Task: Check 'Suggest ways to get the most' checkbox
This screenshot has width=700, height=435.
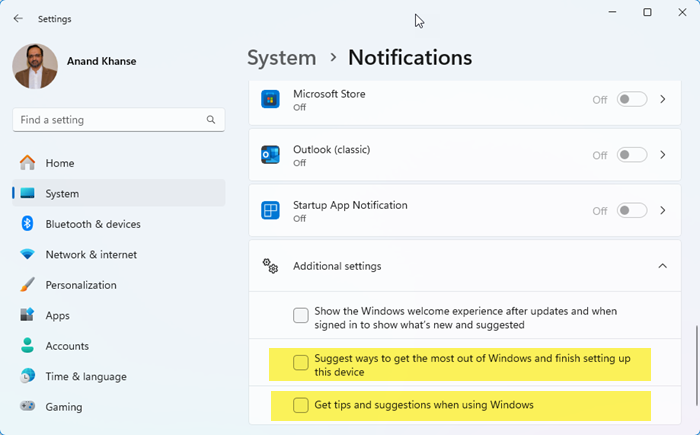Action: pyautogui.click(x=301, y=363)
